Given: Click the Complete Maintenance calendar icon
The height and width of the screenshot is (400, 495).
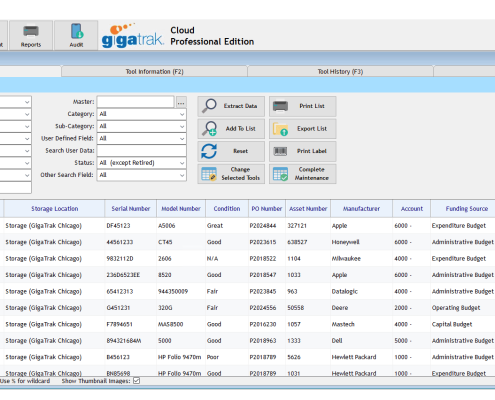Looking at the screenshot, I should point(280,174).
